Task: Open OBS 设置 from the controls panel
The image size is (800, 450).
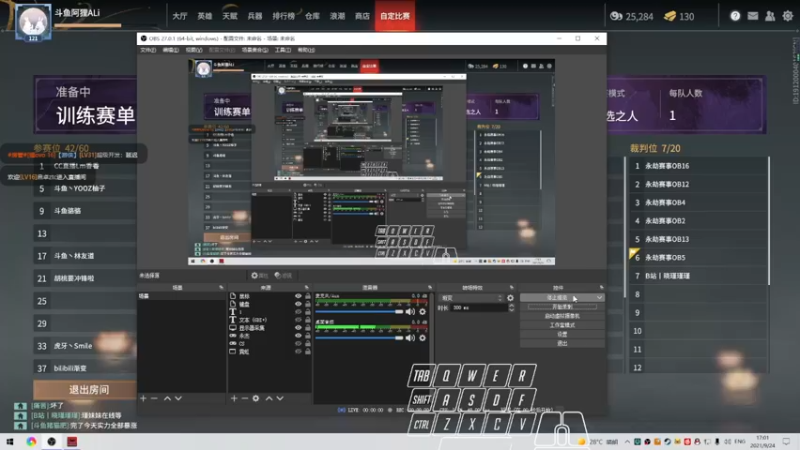Action: (562, 334)
